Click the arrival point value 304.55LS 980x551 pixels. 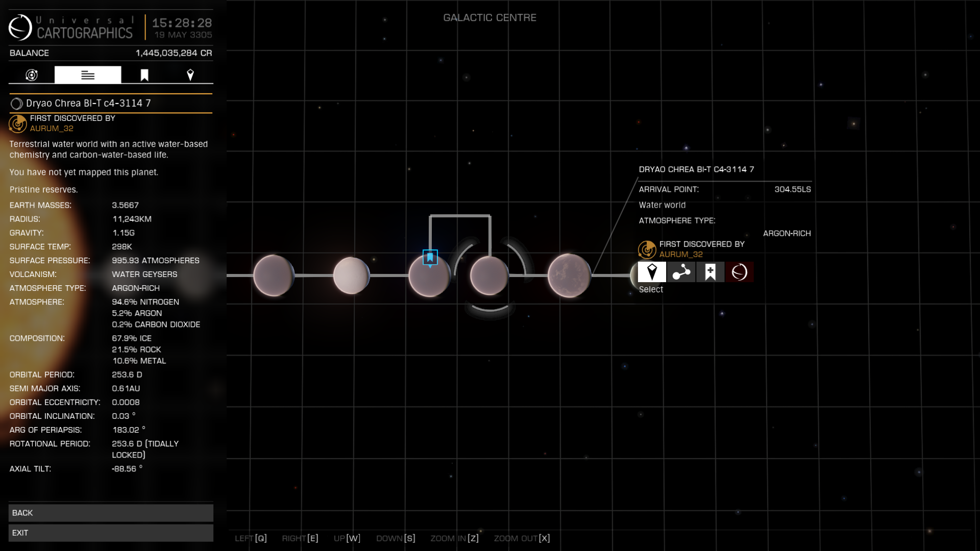(x=792, y=189)
